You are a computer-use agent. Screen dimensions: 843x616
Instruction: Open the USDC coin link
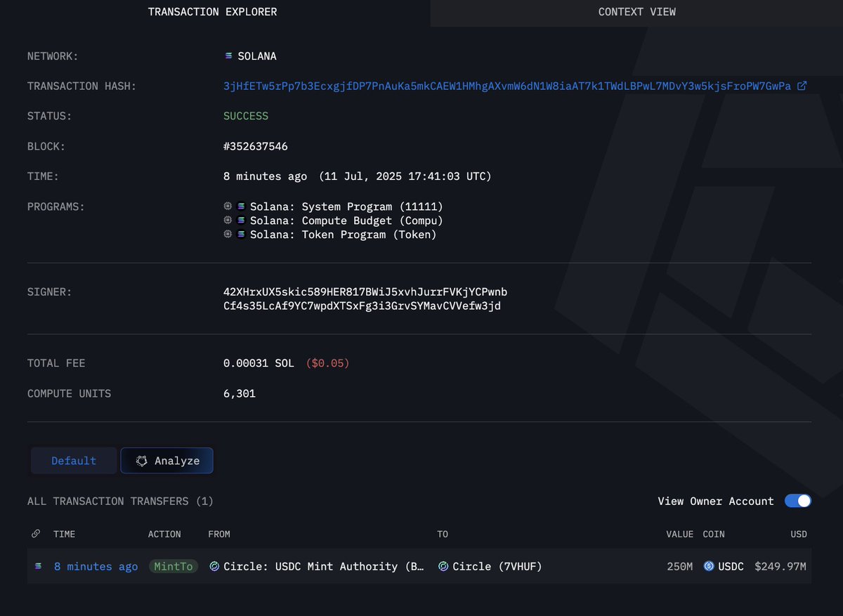(x=731, y=566)
